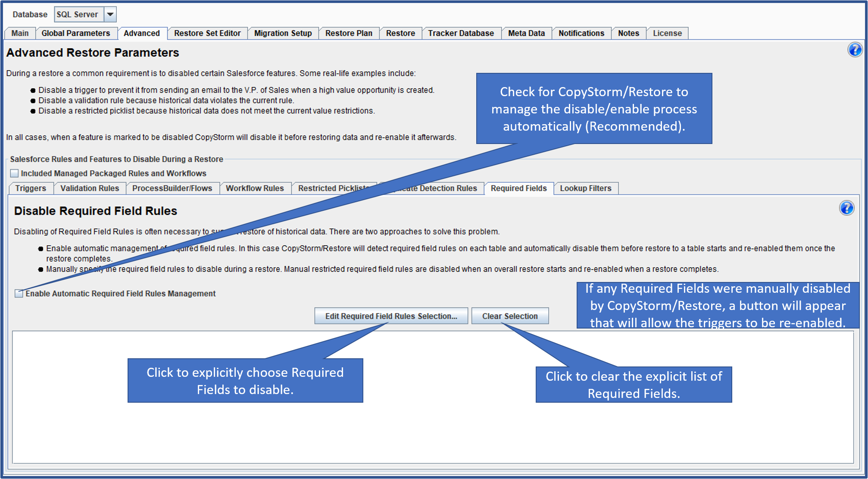This screenshot has height=479, width=868.
Task: Select the Required Fields sub-tab
Action: coord(518,188)
